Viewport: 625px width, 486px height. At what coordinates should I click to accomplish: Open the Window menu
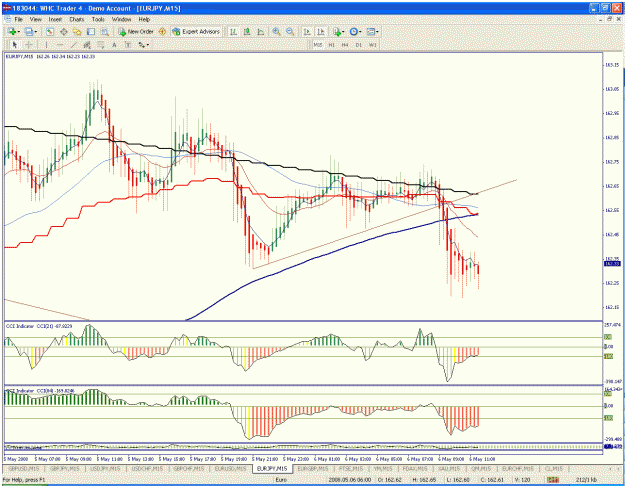point(121,19)
